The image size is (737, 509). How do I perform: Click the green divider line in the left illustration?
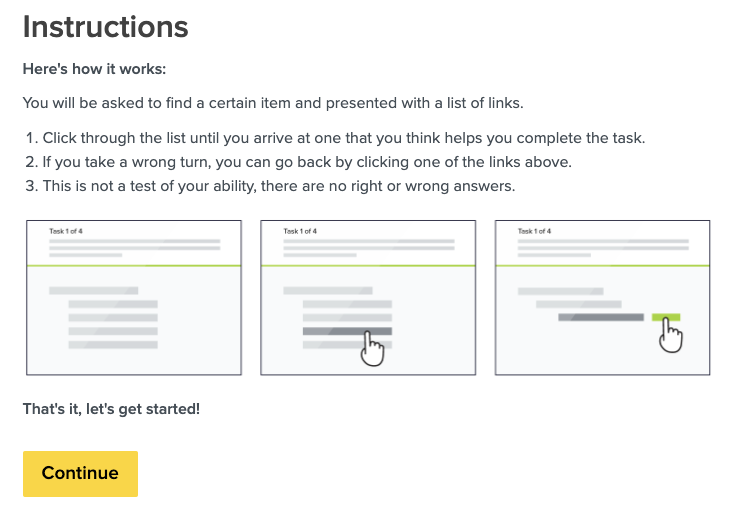click(x=134, y=265)
